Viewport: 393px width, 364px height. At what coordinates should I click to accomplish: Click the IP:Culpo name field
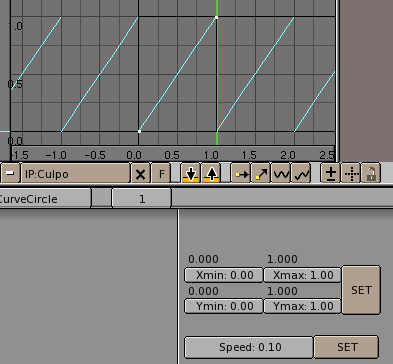click(76, 174)
